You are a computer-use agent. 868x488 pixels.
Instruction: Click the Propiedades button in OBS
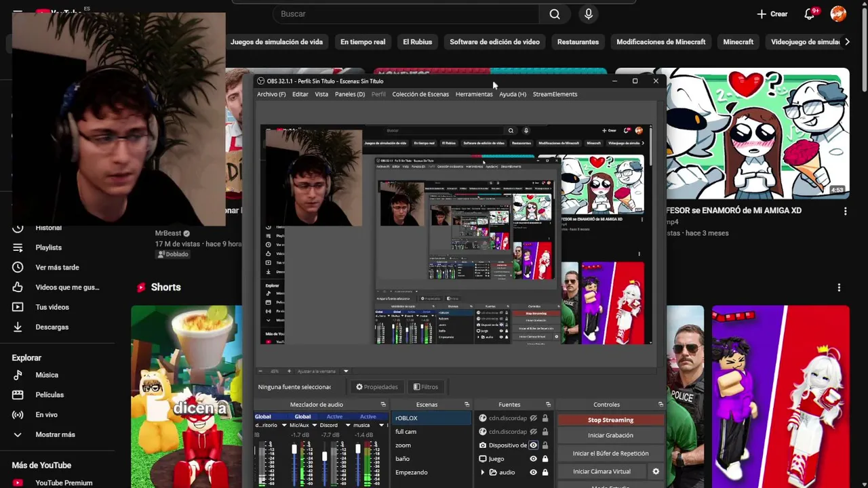pyautogui.click(x=377, y=387)
